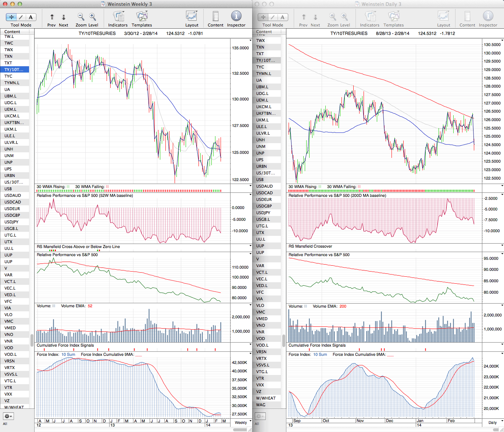Viewport: 504px width, 432px height.
Task: Zoom out with the minus magnifier, Weekly window
Action: tap(81, 17)
